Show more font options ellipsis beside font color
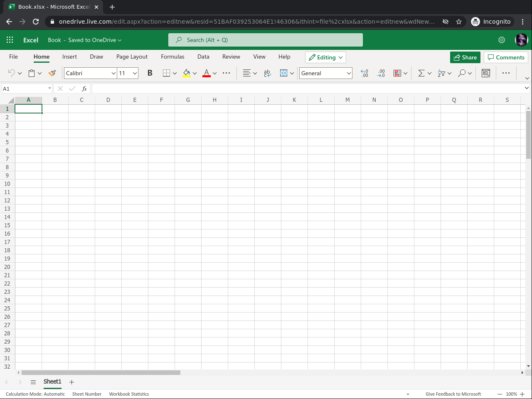This screenshot has width=532, height=399. tap(227, 73)
